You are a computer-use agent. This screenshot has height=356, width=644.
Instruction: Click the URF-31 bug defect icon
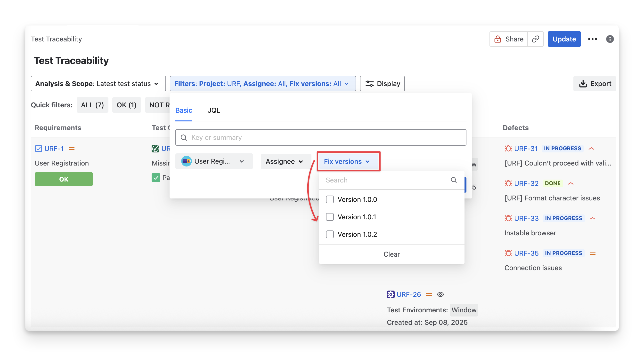(x=508, y=148)
